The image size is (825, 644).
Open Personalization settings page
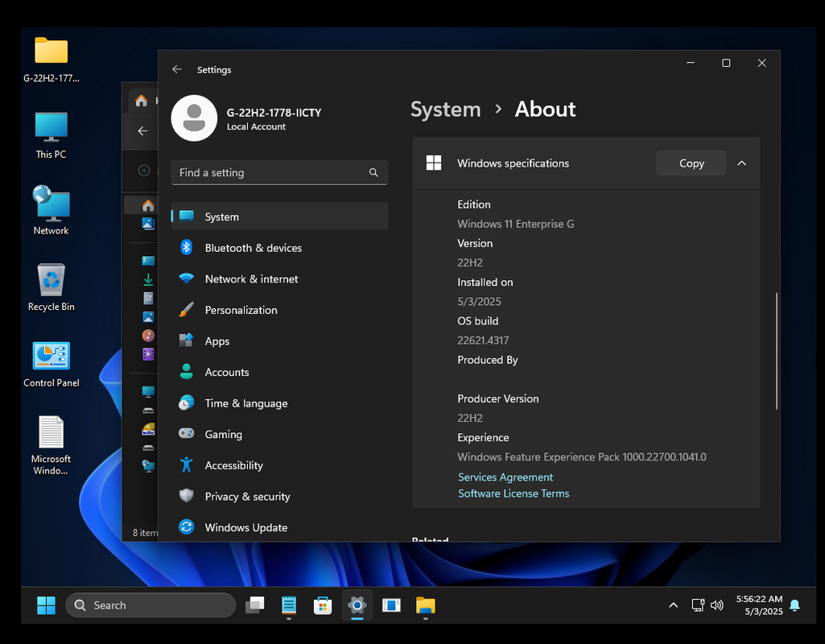pos(241,310)
